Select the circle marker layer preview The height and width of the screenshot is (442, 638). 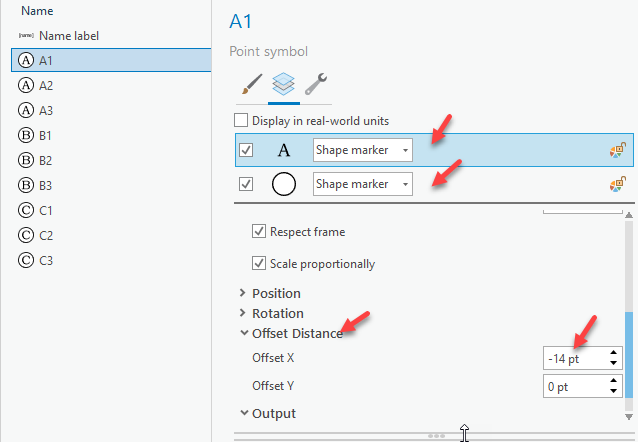[284, 185]
